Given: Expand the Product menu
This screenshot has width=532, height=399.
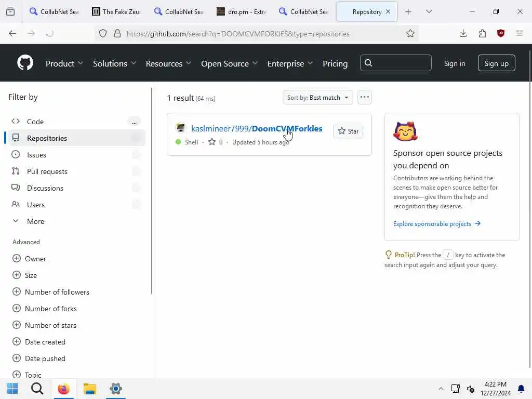Looking at the screenshot, I should tap(64, 63).
